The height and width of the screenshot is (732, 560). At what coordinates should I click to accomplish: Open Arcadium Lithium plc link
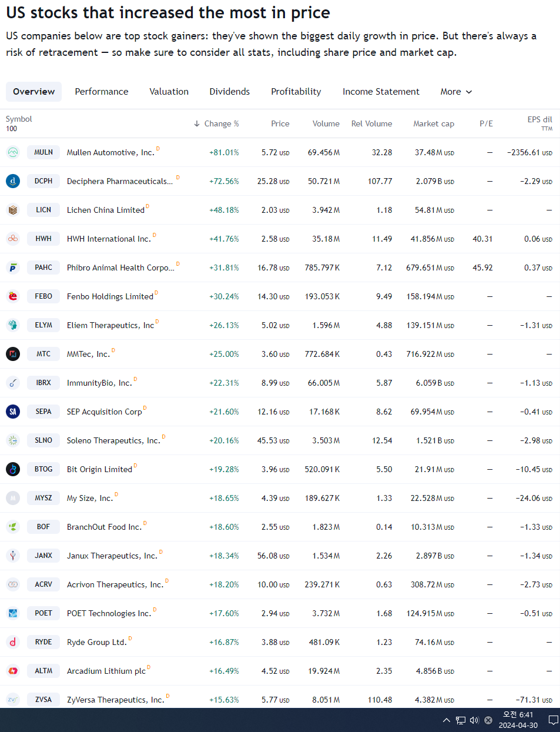tap(106, 671)
